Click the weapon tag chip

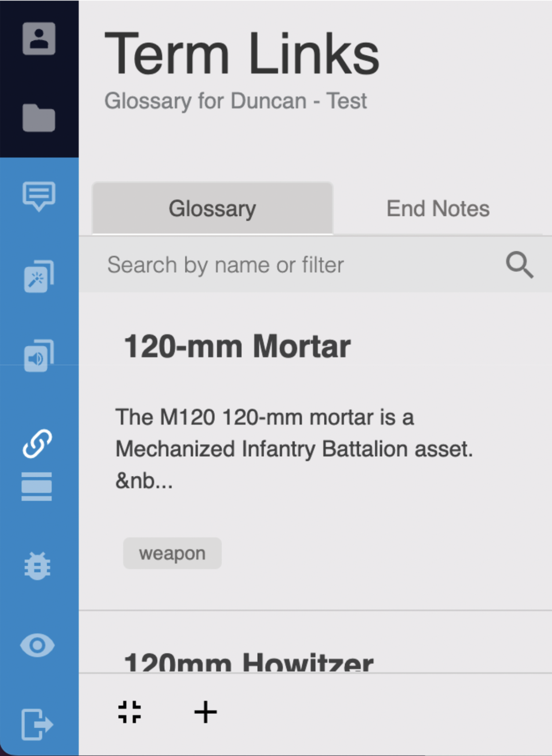point(172,553)
